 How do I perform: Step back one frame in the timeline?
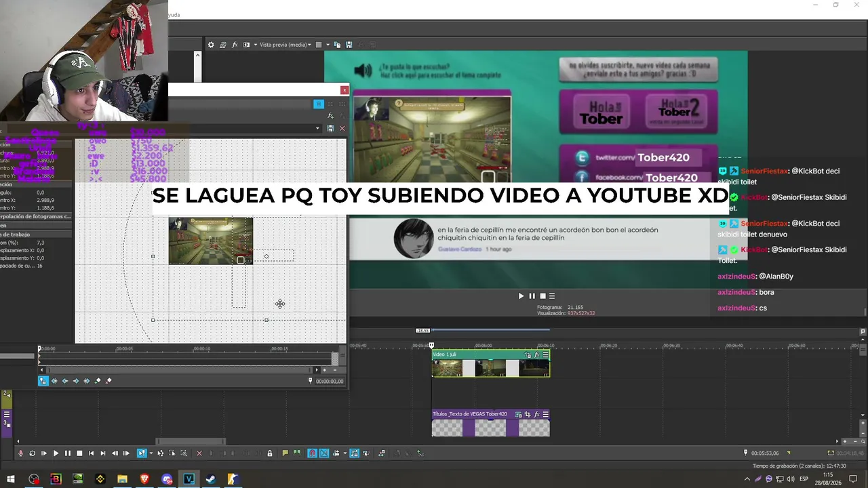pyautogui.click(x=115, y=453)
